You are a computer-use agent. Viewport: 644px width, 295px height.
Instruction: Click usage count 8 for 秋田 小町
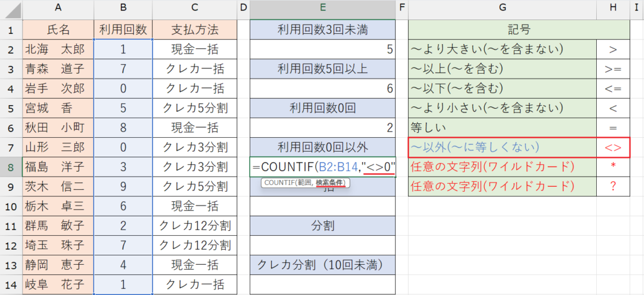123,128
